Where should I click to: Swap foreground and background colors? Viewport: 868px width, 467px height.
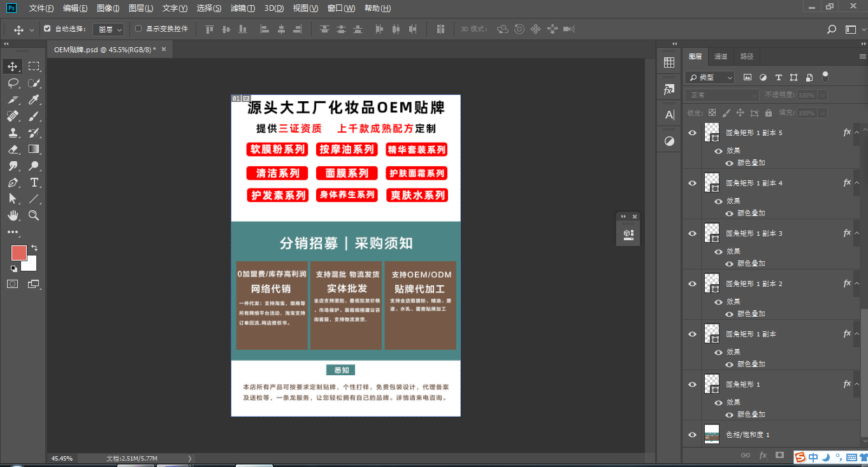34,248
